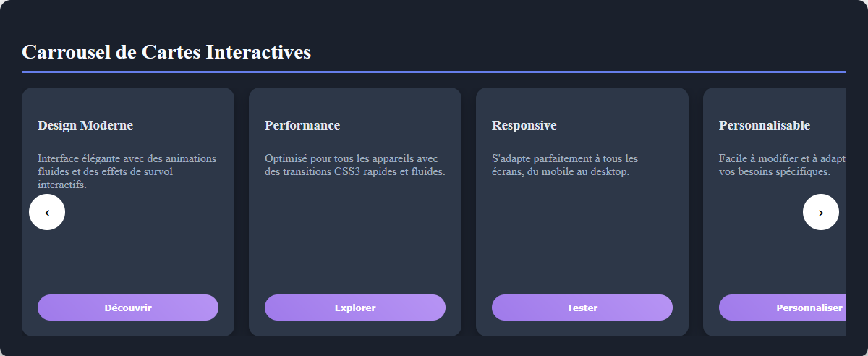Click the 'Interface élégante' description text

(127, 171)
